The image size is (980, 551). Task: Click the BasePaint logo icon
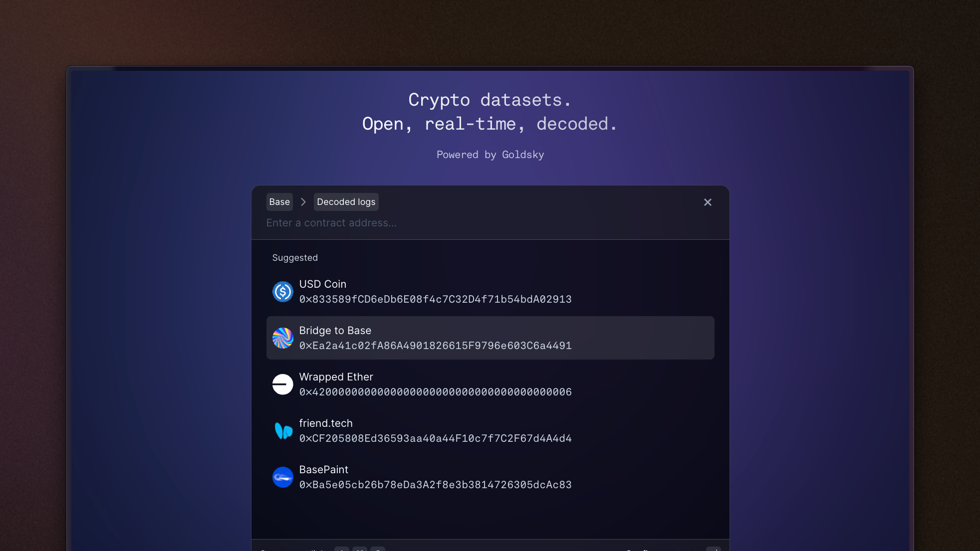tap(282, 477)
